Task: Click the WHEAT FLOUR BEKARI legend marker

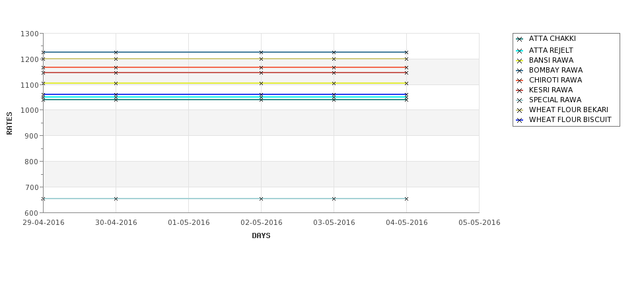Action: point(520,110)
